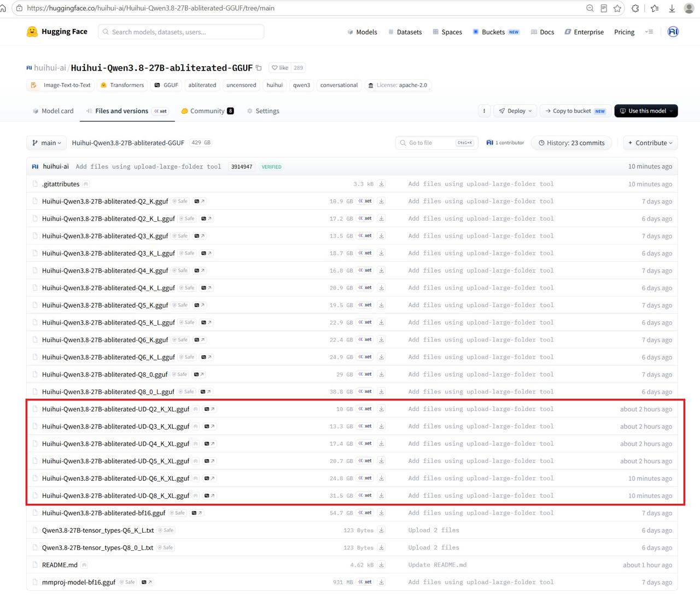
Task: Open Qwen3.8-27B-tensor_types-Q6_K_L.txt file
Action: pos(98,530)
